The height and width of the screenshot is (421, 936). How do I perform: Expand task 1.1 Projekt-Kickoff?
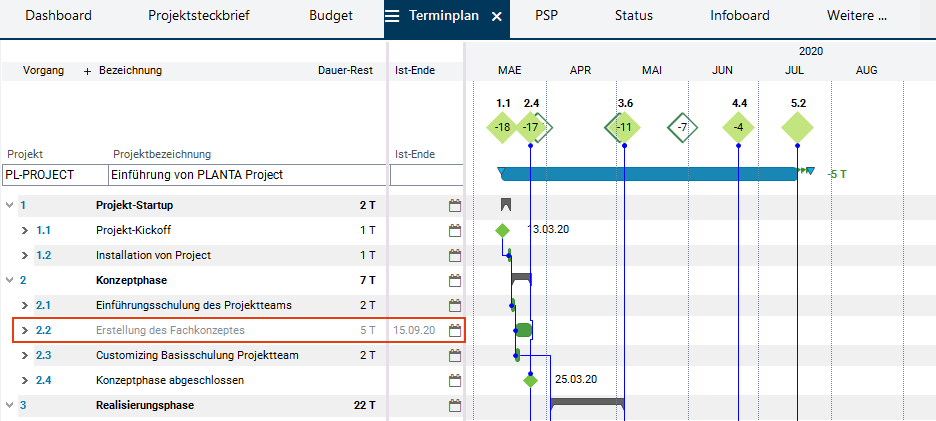[x=25, y=230]
